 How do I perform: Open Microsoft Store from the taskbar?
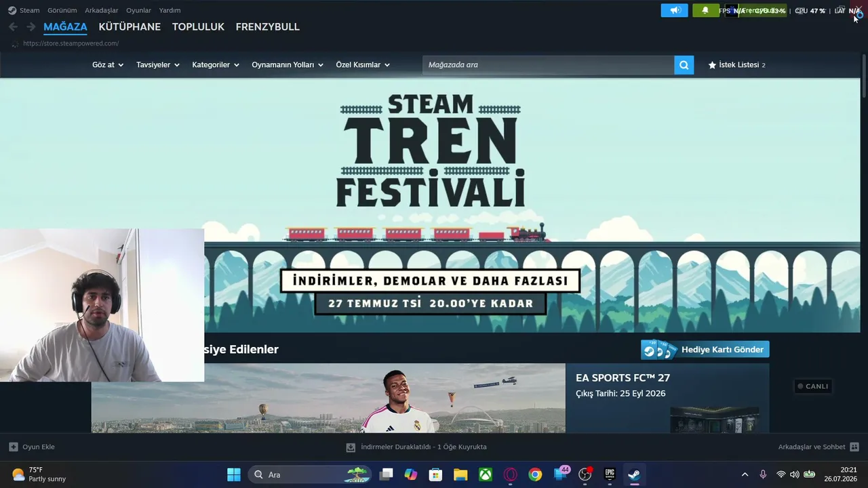point(436,474)
